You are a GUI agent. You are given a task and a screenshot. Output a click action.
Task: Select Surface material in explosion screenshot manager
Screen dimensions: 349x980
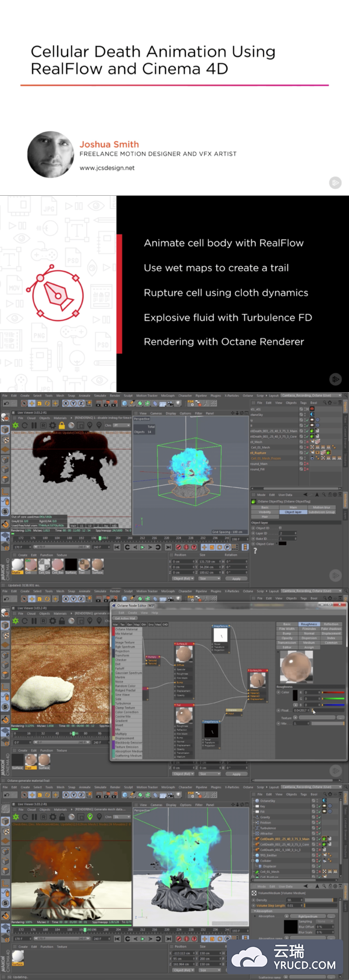(x=17, y=957)
